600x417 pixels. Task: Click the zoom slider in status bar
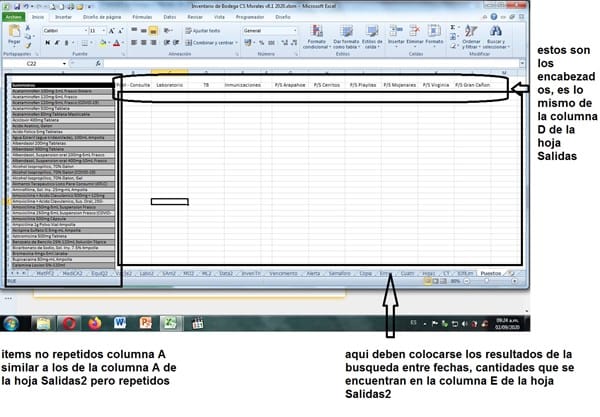(487, 281)
